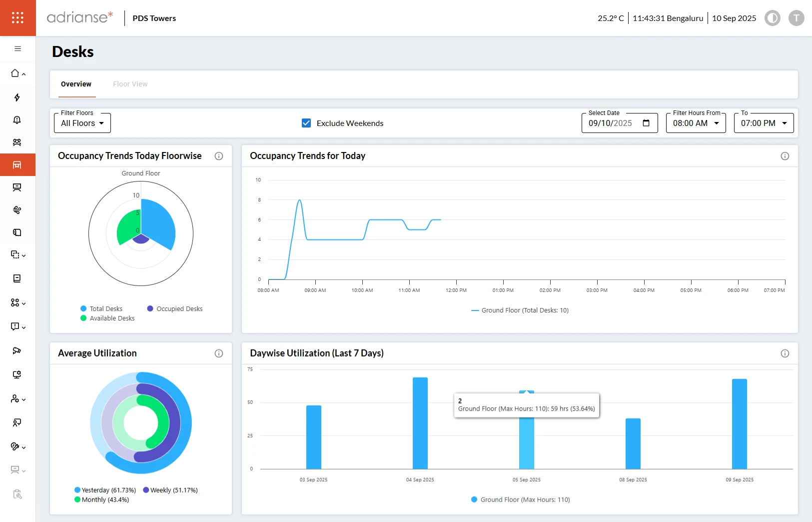Screen dimensions: 812x522
Task: Click the Yesterday (61.73%) legend color dot
Action: (x=77, y=490)
